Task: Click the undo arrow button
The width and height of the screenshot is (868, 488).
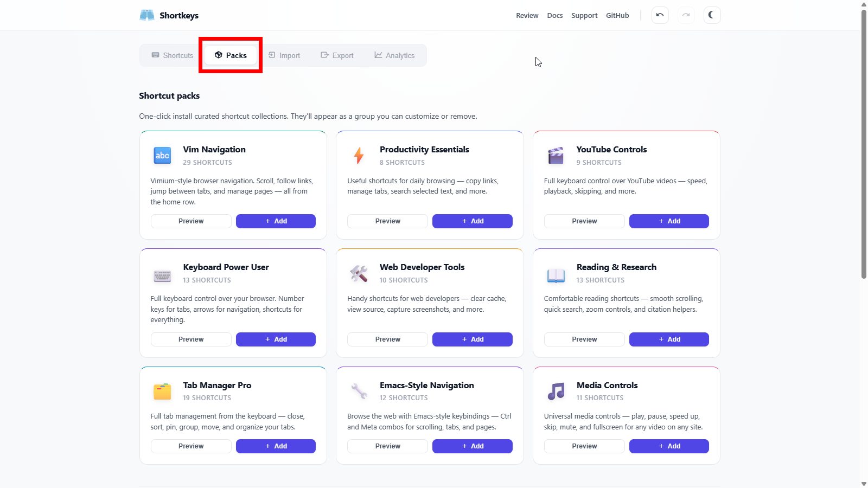Action: tap(660, 15)
